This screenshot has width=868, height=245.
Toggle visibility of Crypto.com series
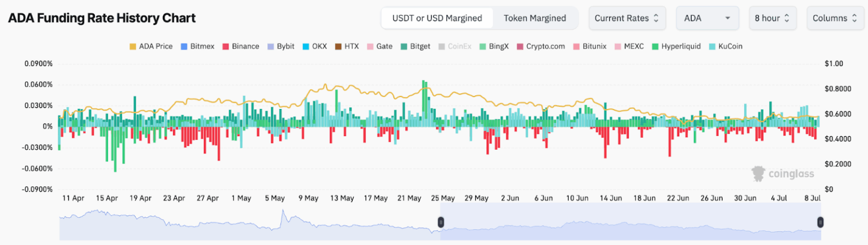pos(520,46)
